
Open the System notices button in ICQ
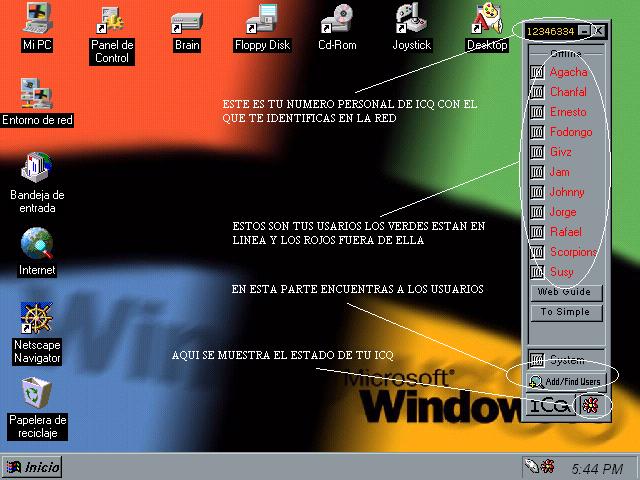pos(566,359)
